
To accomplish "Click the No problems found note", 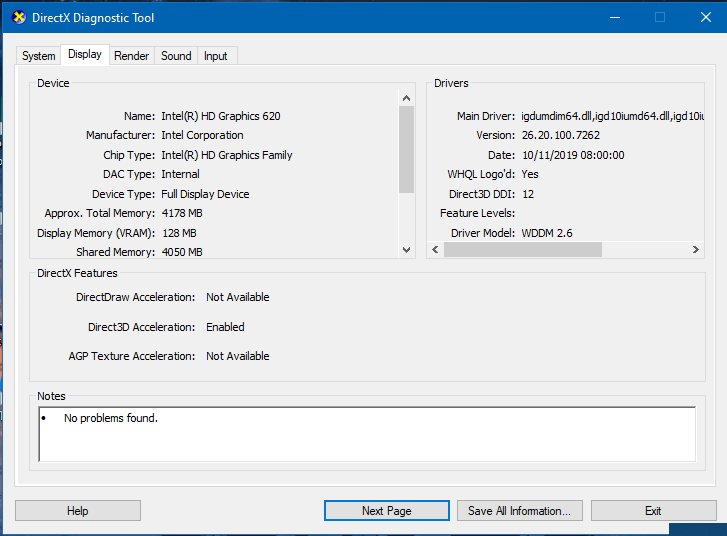I will (111, 418).
